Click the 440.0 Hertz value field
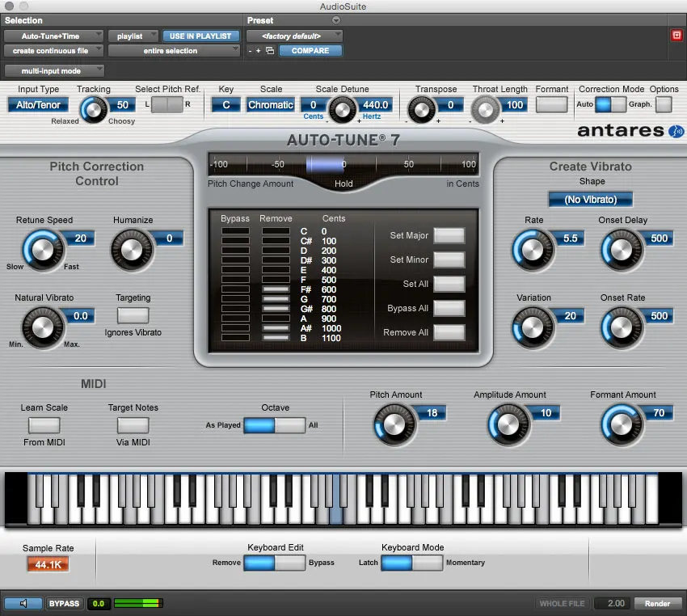 [x=376, y=105]
